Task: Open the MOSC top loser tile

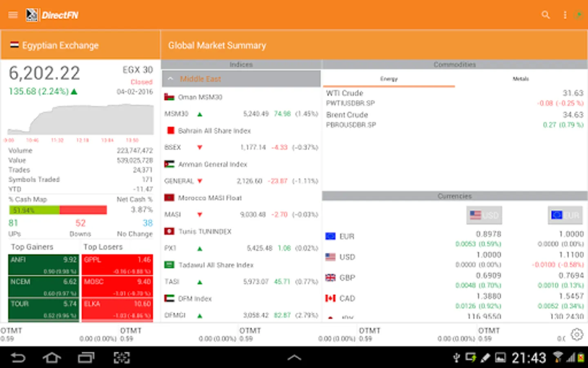Action: [x=118, y=287]
